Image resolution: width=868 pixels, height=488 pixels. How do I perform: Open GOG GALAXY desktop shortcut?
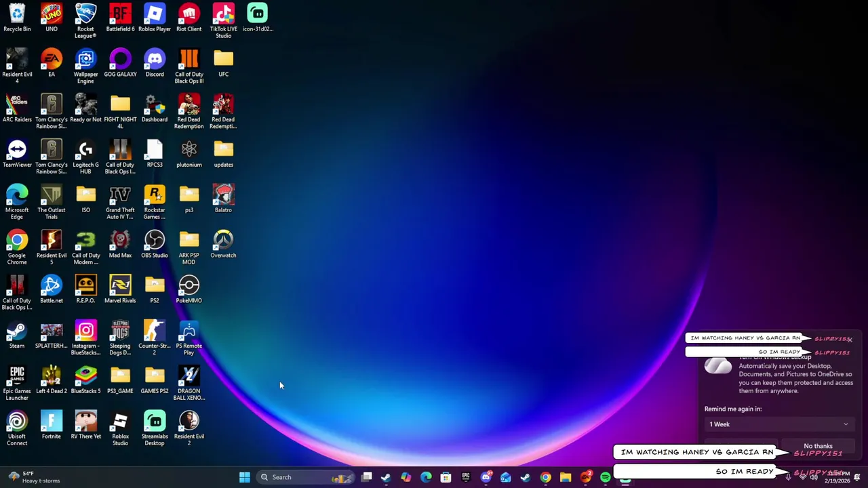[x=120, y=63]
